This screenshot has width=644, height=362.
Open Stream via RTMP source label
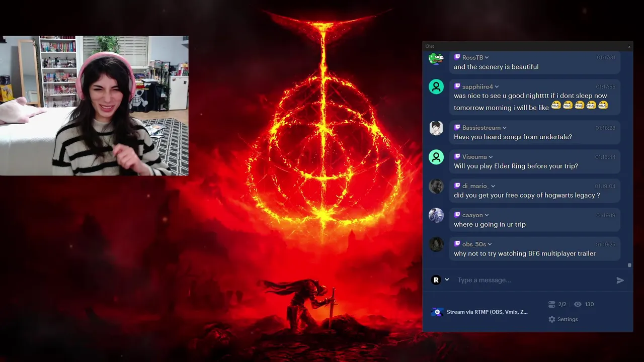click(x=487, y=312)
